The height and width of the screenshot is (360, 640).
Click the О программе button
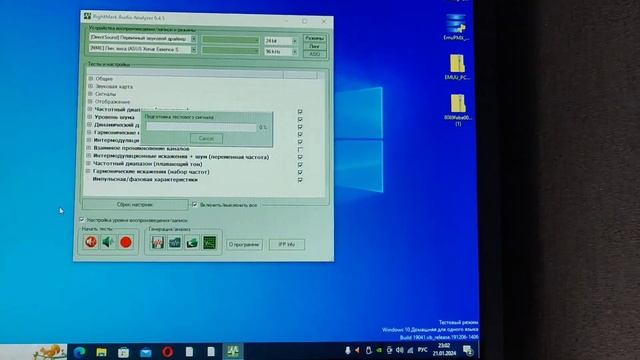244,244
